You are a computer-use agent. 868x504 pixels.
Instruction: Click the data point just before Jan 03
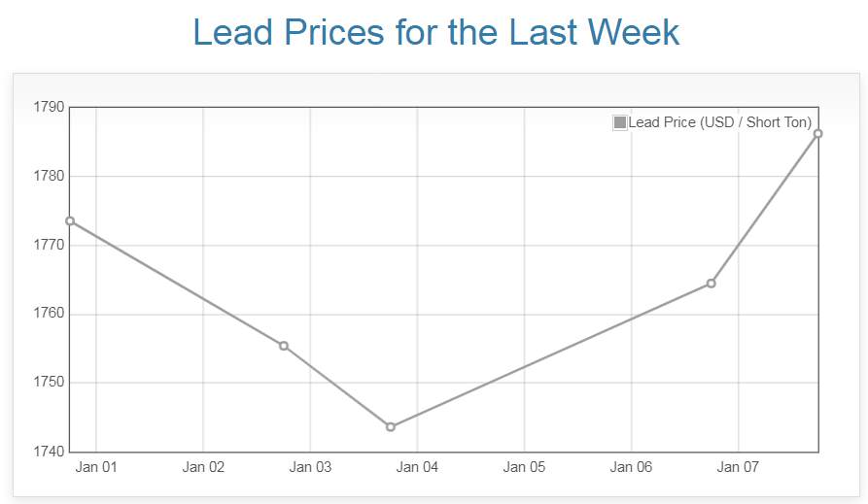pos(284,346)
